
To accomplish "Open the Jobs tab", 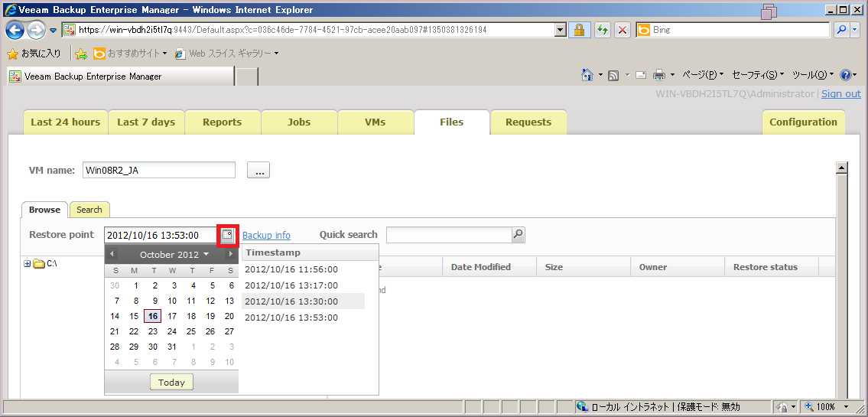I will coord(299,122).
